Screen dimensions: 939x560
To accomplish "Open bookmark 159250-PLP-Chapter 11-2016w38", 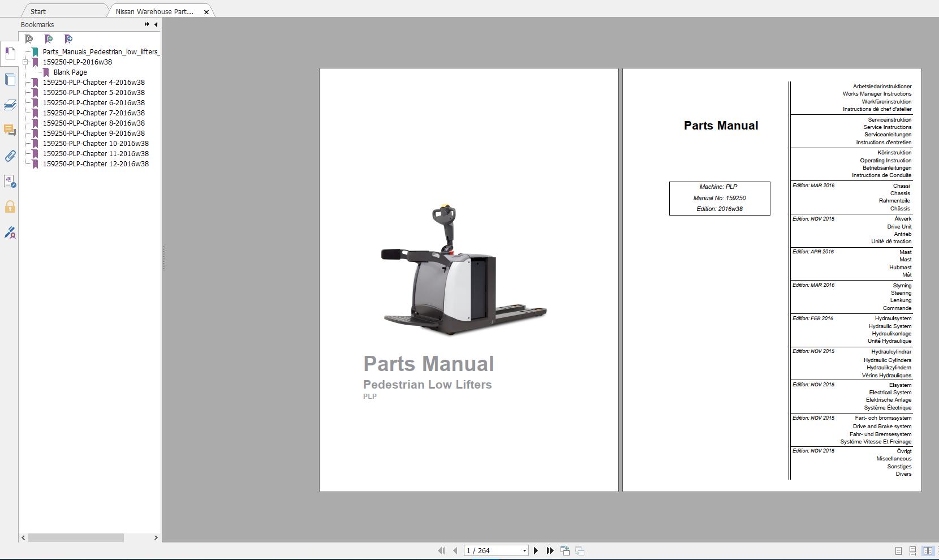I will coord(96,154).
